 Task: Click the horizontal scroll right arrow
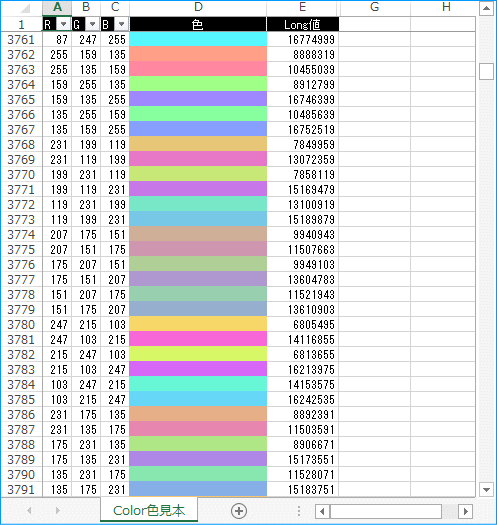466,511
